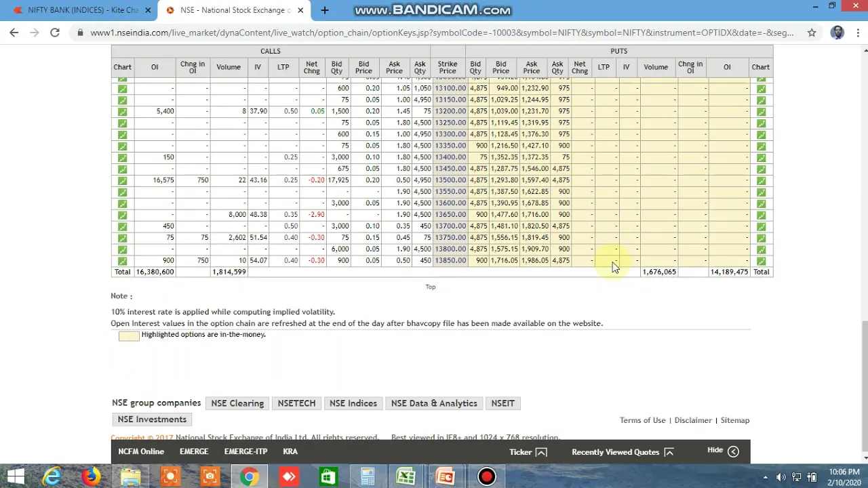Image resolution: width=868 pixels, height=488 pixels.
Task: Click the browser address bar
Action: pos(441,33)
